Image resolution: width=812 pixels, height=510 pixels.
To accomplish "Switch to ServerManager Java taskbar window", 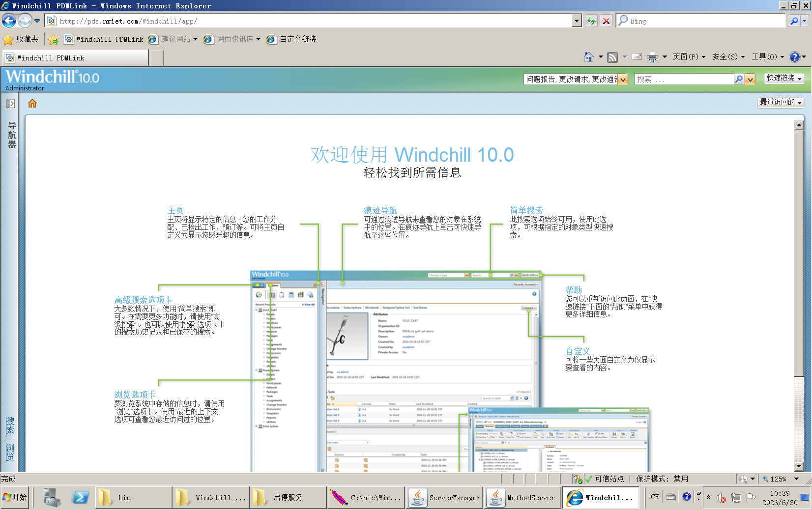I will (444, 498).
